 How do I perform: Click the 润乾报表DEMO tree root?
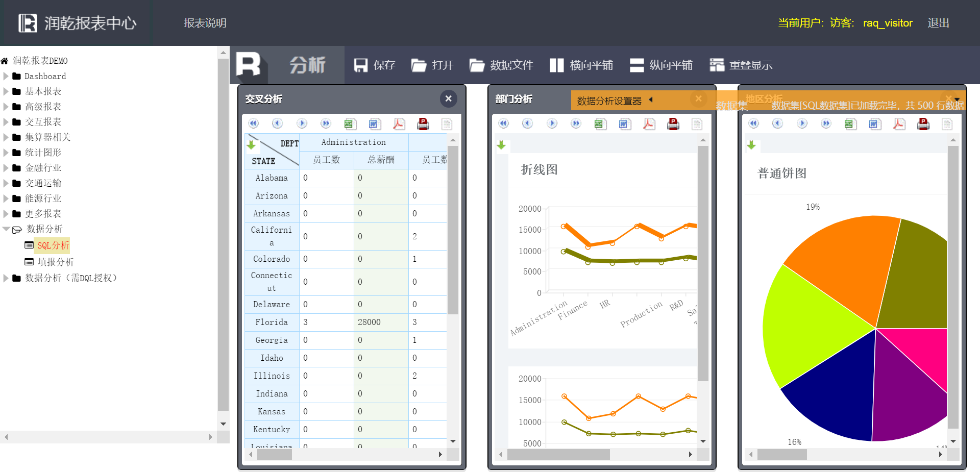pos(40,61)
